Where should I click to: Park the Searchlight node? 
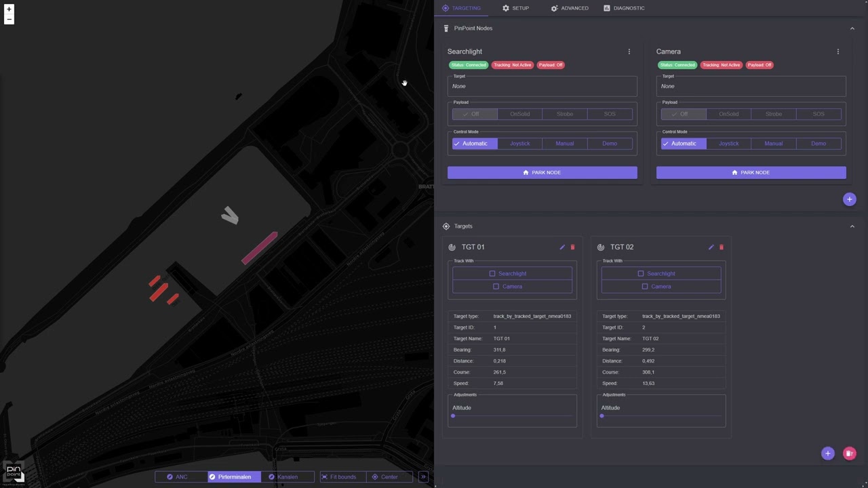[x=542, y=173]
